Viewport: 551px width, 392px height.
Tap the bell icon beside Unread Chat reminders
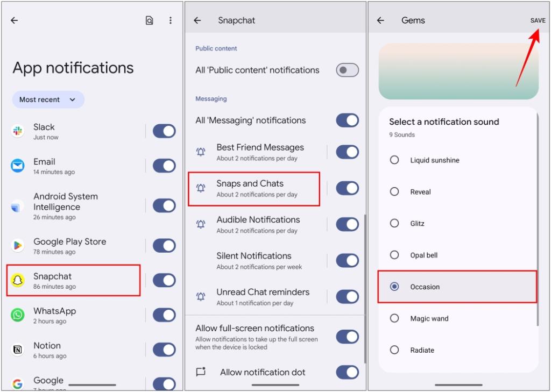click(200, 296)
